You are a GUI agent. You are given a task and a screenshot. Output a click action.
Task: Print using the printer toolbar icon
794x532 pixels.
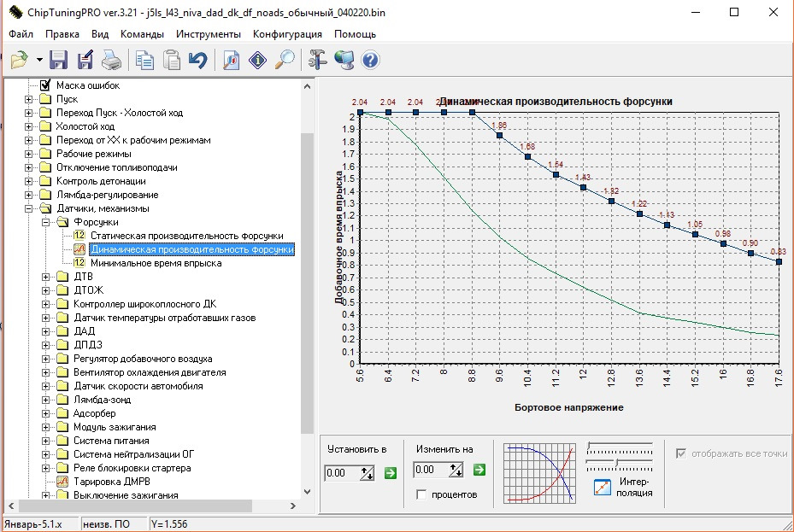click(x=111, y=60)
